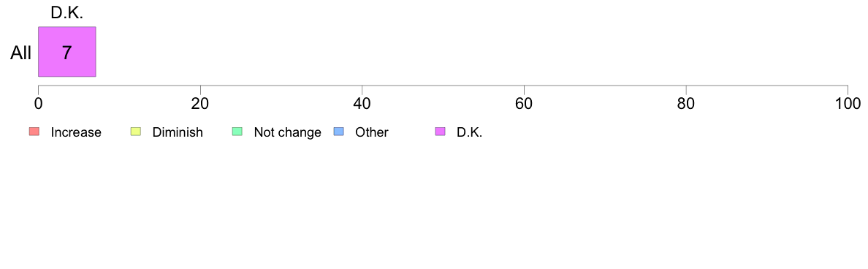868x269 pixels.
Task: Select the Other legend label
Action: [372, 132]
